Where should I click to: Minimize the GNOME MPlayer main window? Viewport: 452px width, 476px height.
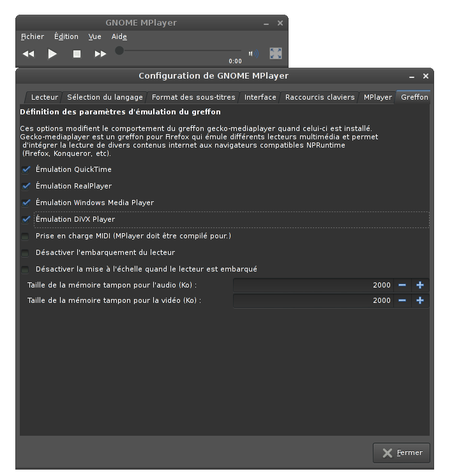tap(266, 24)
